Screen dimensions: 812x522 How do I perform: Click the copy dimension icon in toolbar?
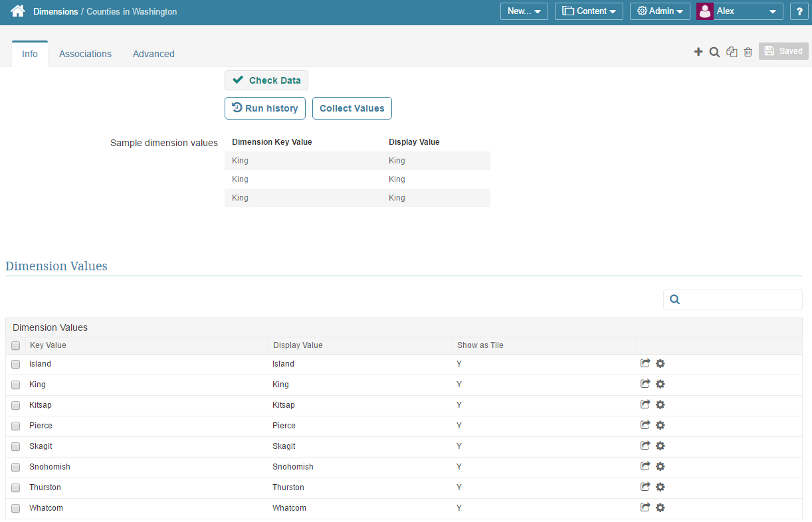tap(732, 51)
